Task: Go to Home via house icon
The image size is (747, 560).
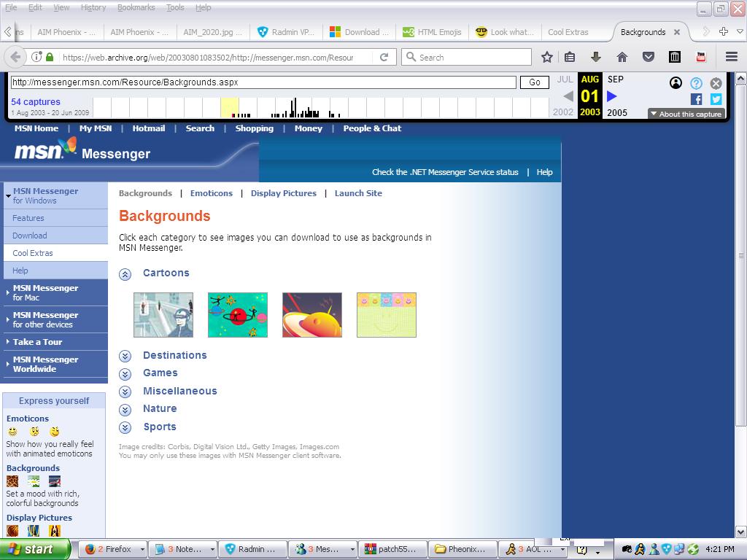Action: [x=622, y=57]
